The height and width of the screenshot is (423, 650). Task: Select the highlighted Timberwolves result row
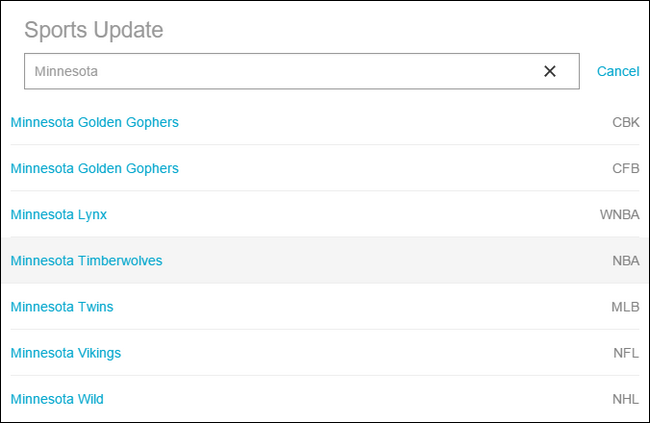[x=350, y=260]
